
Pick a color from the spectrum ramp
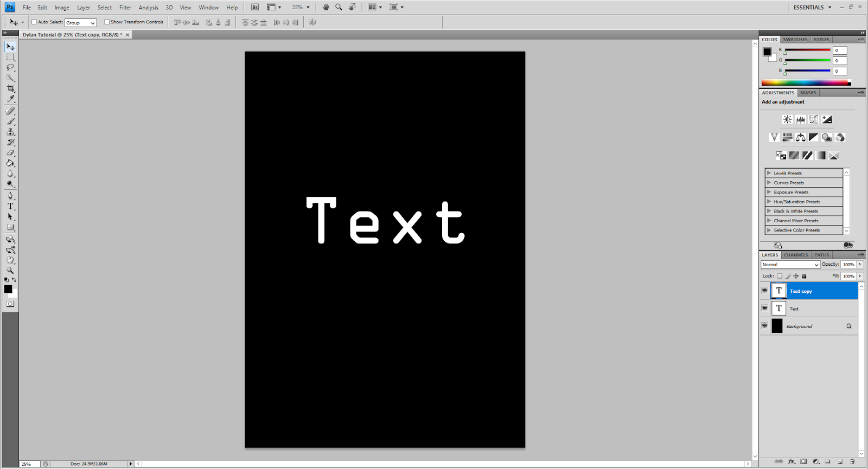tap(806, 83)
